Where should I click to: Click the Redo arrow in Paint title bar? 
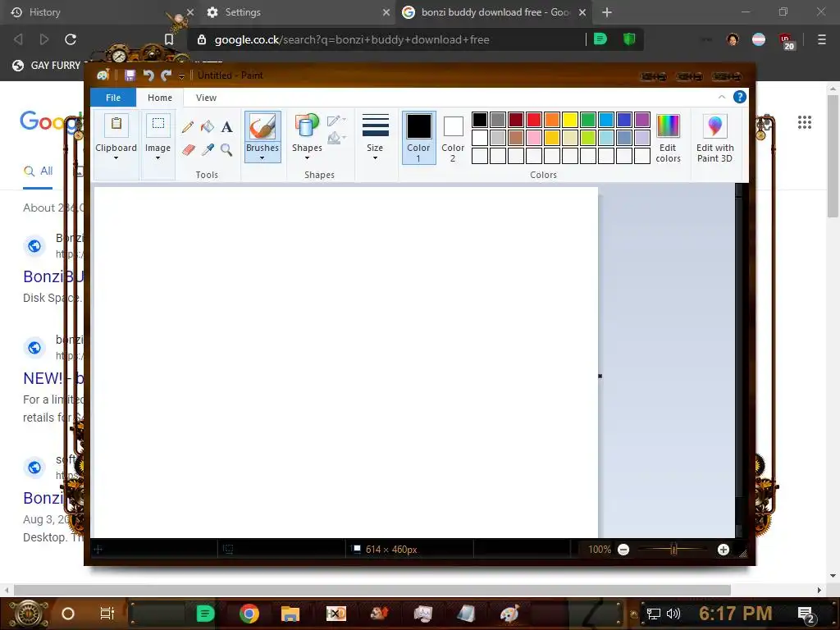pos(166,75)
